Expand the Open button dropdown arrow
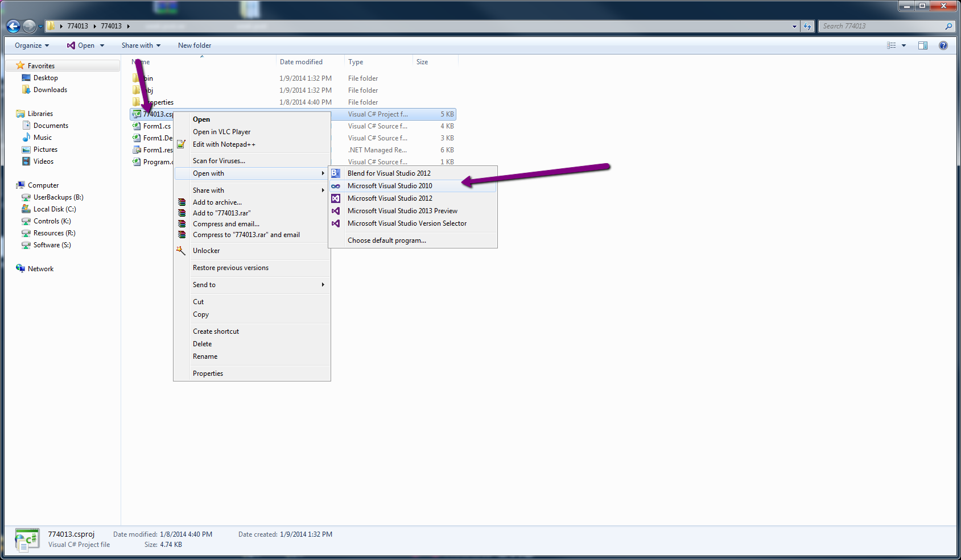This screenshot has height=560, width=961. point(102,45)
